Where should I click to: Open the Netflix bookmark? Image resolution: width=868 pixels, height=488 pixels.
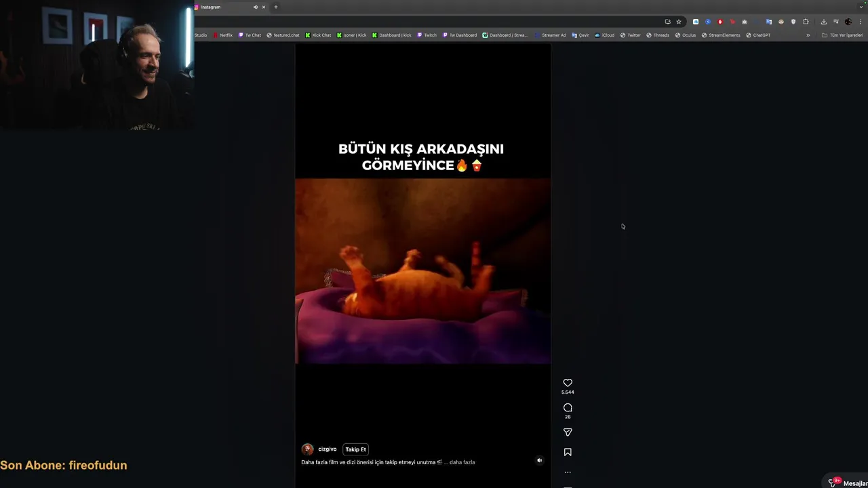tap(222, 35)
